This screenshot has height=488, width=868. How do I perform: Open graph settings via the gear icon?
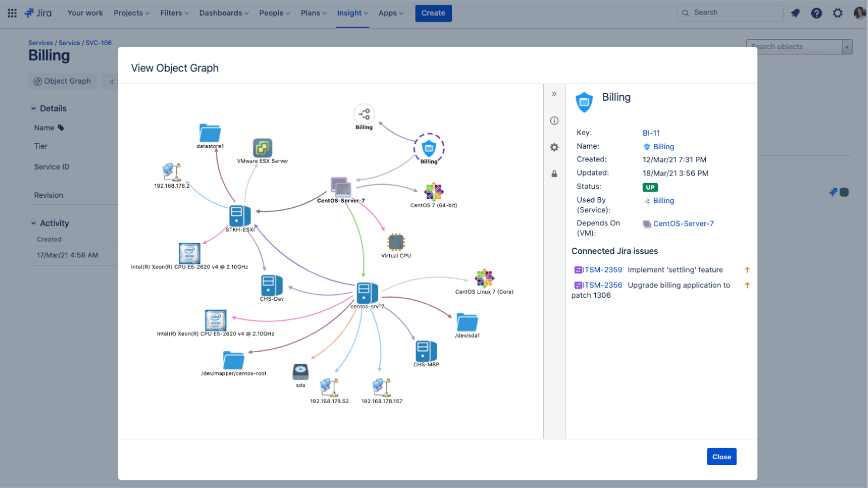(554, 147)
